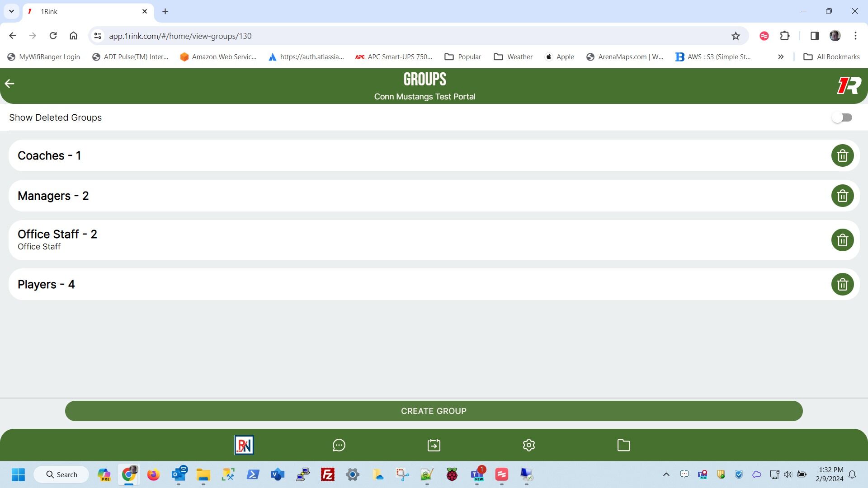This screenshot has height=488, width=868.
Task: Open chat messages icon in bottom bar
Action: click(339, 445)
